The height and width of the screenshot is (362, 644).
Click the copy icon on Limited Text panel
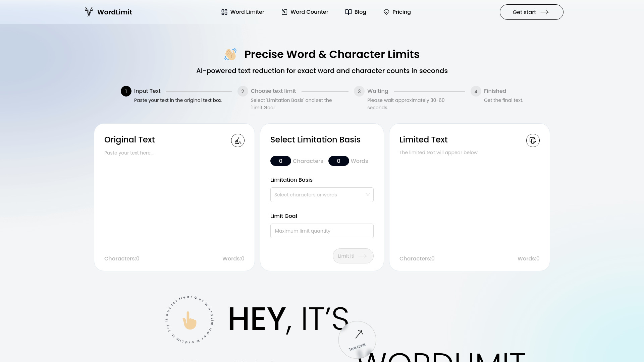coord(533,140)
